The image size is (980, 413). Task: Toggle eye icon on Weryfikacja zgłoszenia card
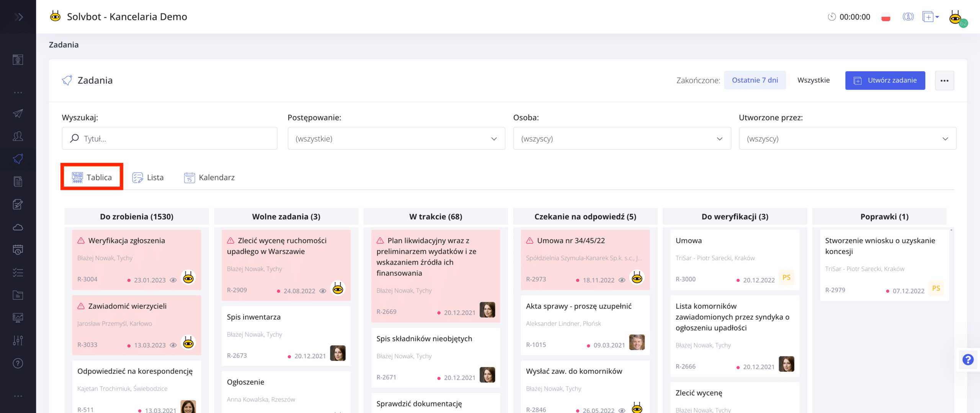[x=173, y=280]
